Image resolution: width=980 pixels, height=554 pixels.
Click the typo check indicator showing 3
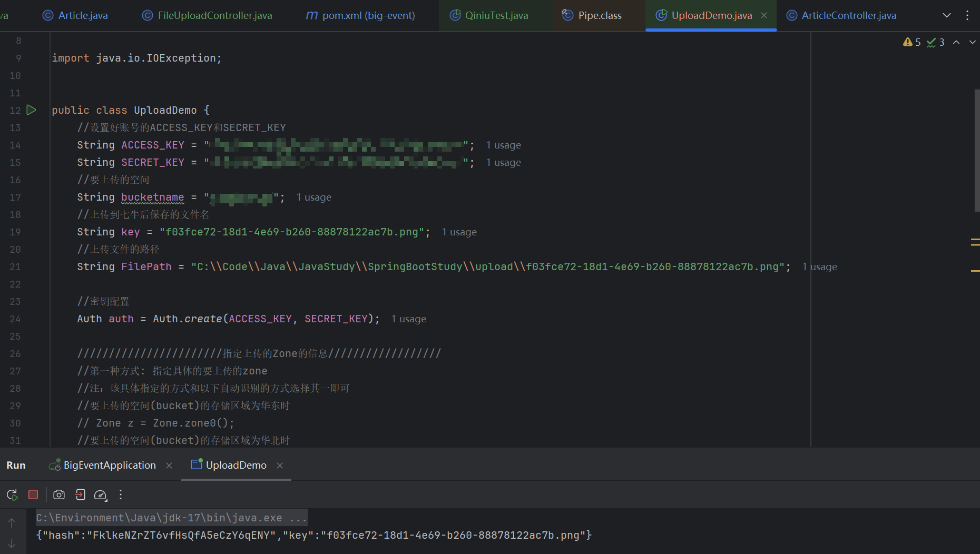935,42
